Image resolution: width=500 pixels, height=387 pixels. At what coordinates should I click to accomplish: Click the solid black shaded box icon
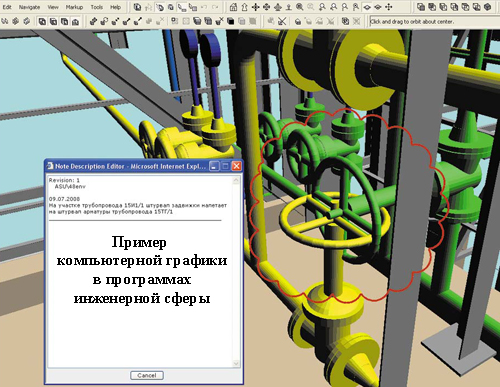point(231,22)
